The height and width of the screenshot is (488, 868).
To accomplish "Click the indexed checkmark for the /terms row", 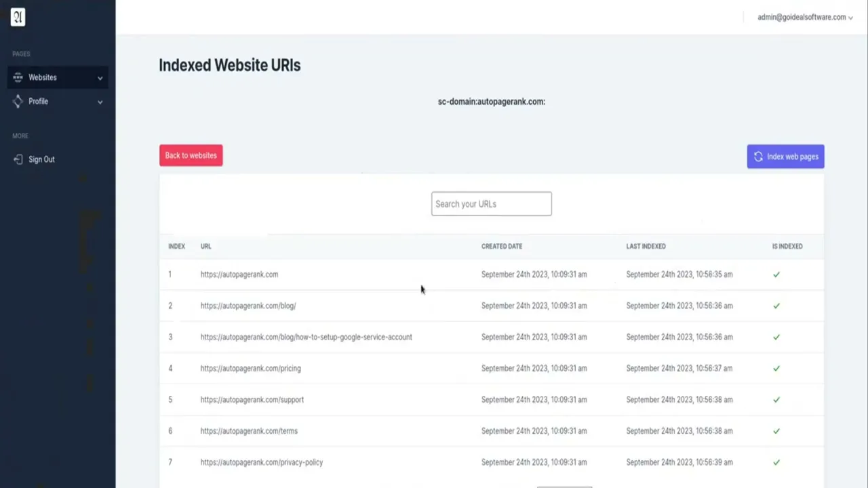I will click(776, 431).
